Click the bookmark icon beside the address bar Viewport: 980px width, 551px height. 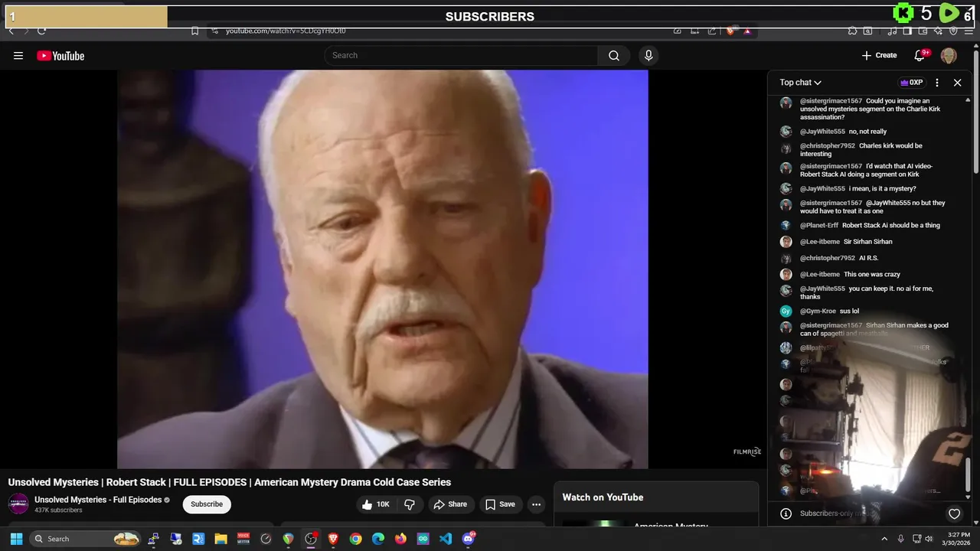pos(194,31)
